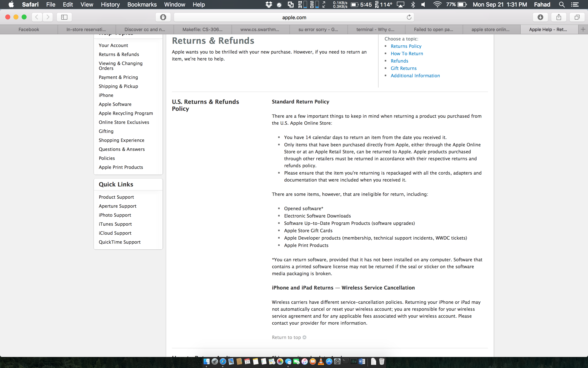This screenshot has height=368, width=588.
Task: Reload the apple.com page
Action: 409,17
